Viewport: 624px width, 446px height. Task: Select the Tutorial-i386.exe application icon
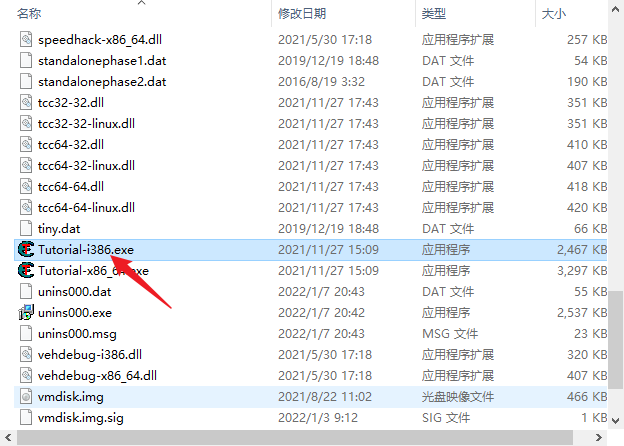pyautogui.click(x=26, y=250)
